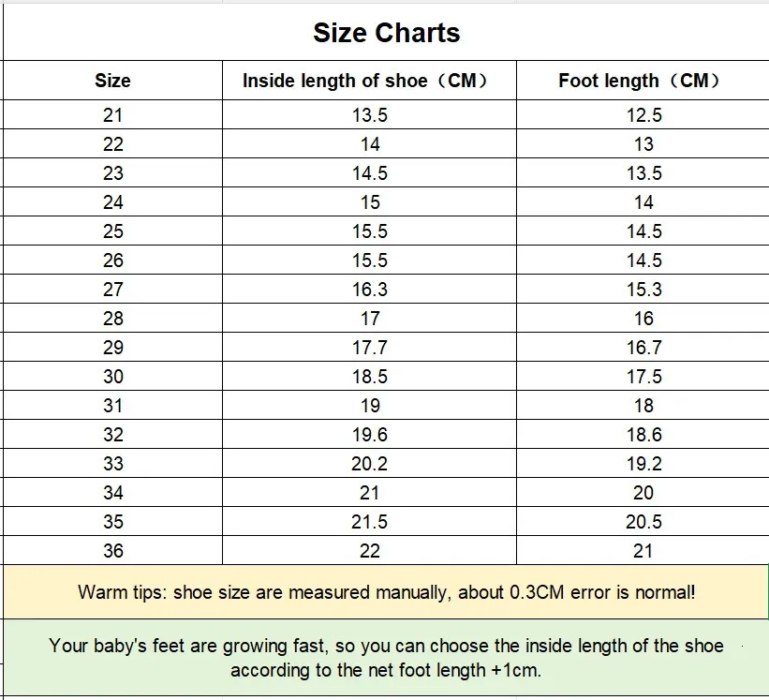The height and width of the screenshot is (700, 769).
Task: Click the size 28 cell
Action: point(112,319)
